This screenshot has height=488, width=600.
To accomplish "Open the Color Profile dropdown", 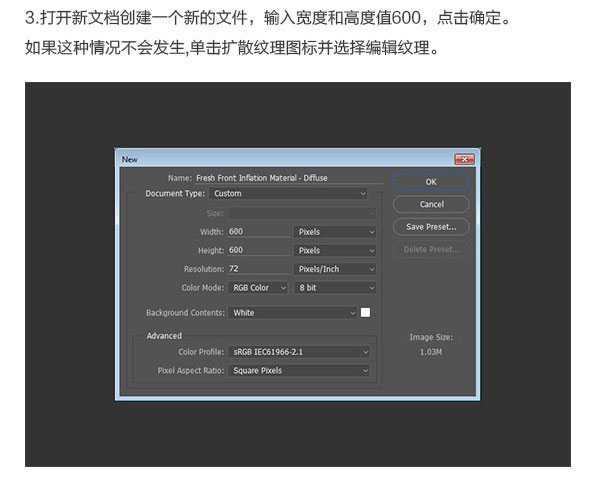I will pyautogui.click(x=300, y=352).
